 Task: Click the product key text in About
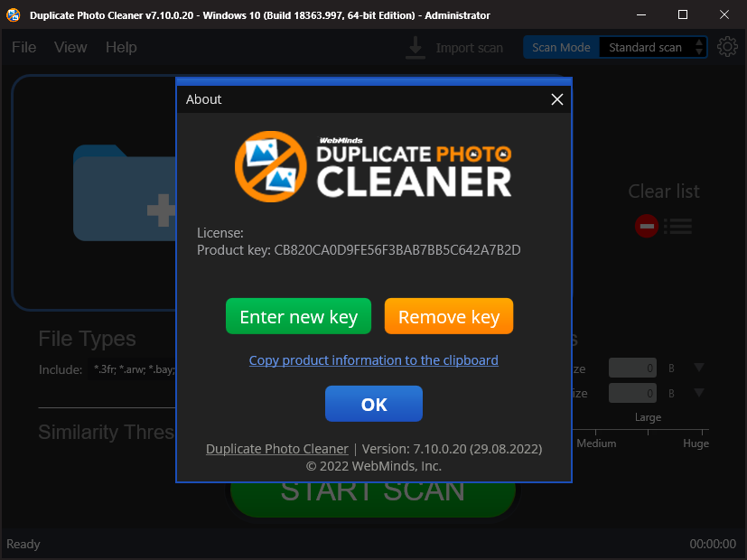[359, 250]
